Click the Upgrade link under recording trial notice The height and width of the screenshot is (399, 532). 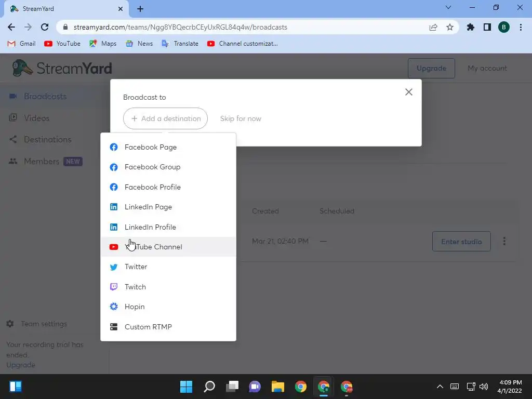coord(21,365)
